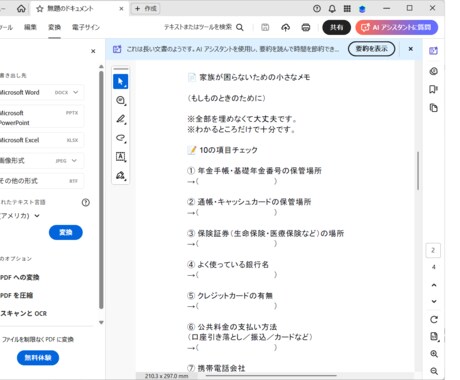This screenshot has height=380, width=460.
Task: Open PDF への変換 option
Action: click(20, 277)
